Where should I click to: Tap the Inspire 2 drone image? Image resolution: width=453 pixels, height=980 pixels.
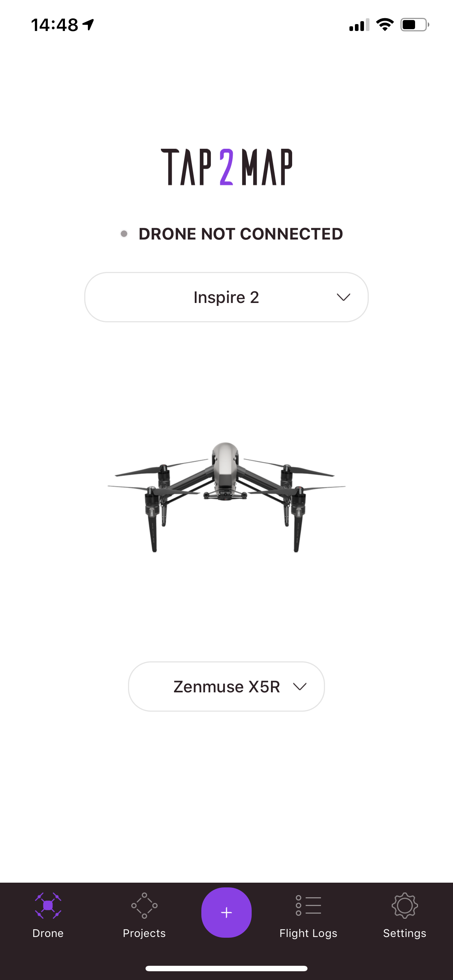[x=226, y=497]
